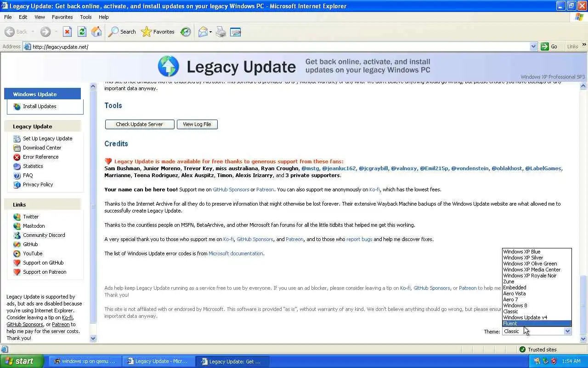
Task: Click the red security shield tray icon
Action: tap(554, 362)
